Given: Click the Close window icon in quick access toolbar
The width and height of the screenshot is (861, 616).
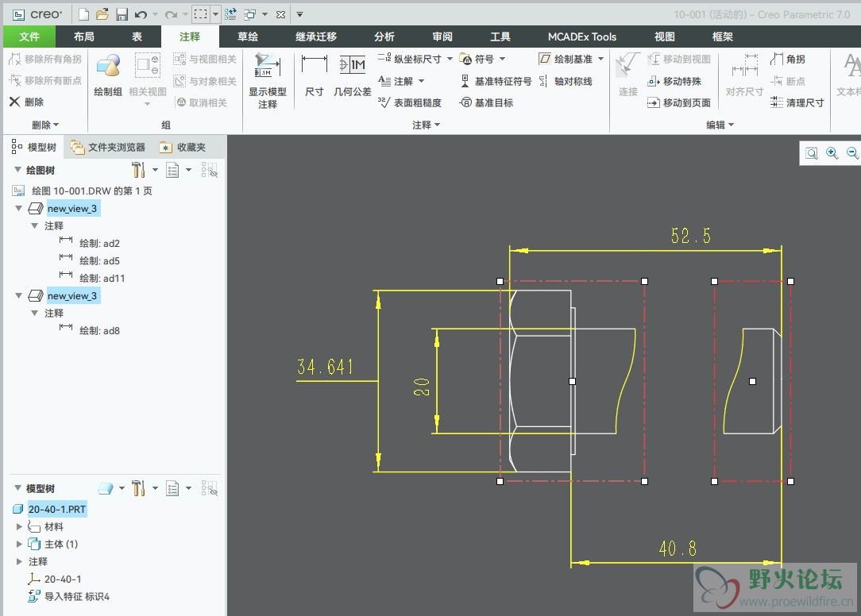Looking at the screenshot, I should pos(280,14).
